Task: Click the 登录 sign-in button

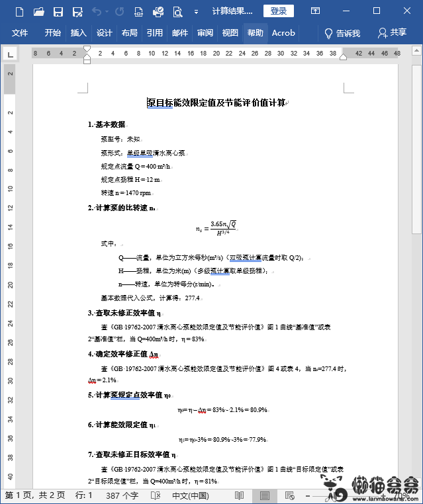Action: coord(279,11)
